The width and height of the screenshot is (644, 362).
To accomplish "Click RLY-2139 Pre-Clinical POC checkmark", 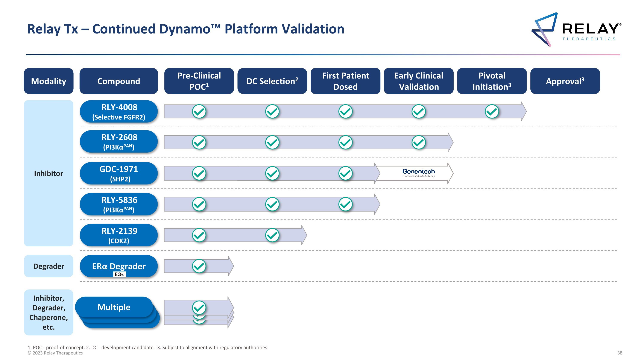I will 199,235.
